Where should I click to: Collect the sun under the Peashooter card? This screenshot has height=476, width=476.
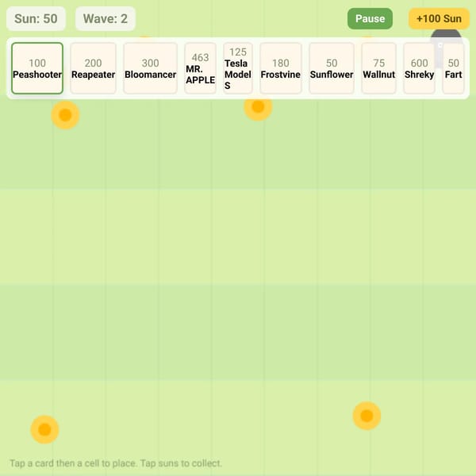pos(65,115)
